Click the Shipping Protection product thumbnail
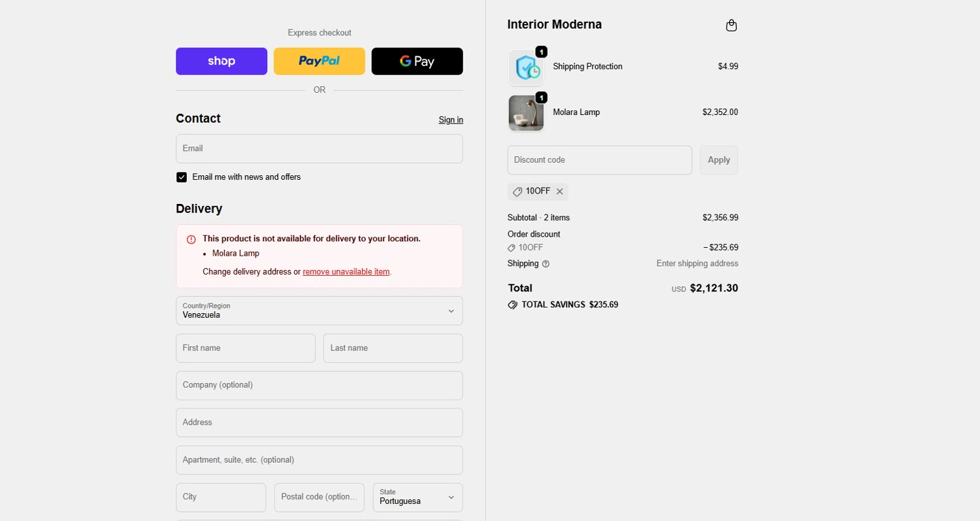 pyautogui.click(x=526, y=67)
